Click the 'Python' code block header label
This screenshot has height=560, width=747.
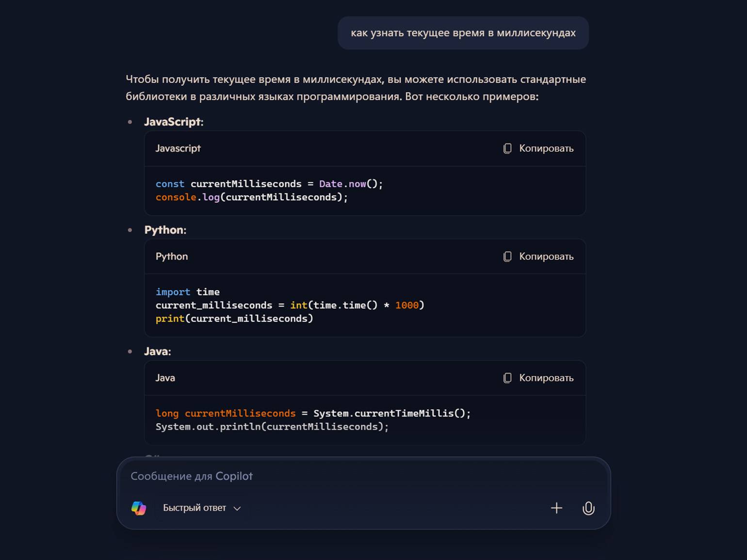[171, 256]
